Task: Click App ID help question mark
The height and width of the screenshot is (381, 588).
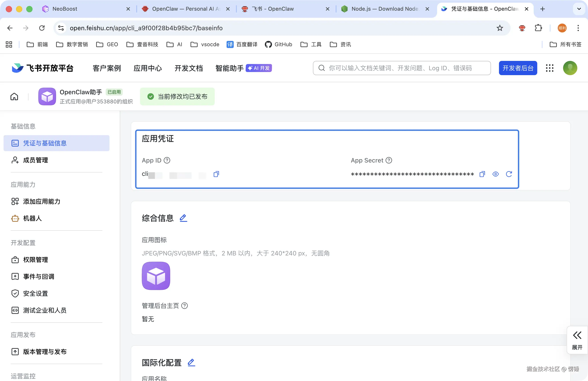Action: (x=167, y=160)
